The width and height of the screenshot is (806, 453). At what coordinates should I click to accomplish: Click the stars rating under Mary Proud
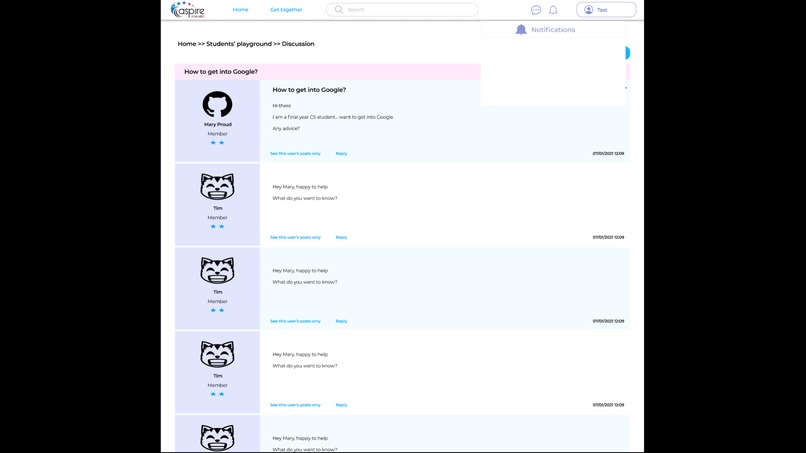217,142
